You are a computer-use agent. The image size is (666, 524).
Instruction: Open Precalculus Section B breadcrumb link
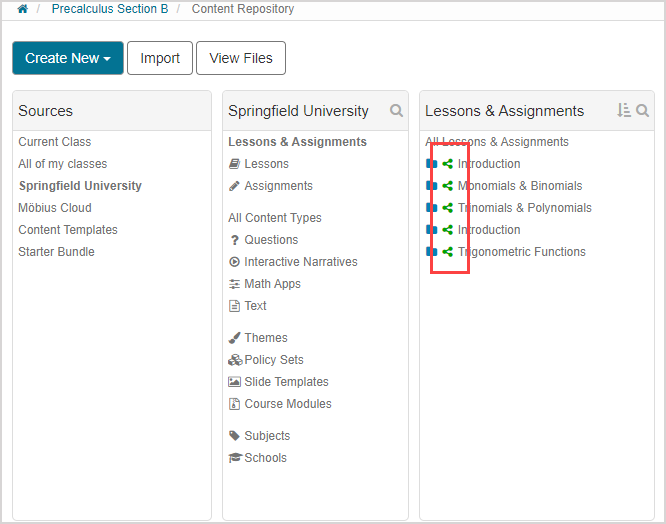click(110, 9)
